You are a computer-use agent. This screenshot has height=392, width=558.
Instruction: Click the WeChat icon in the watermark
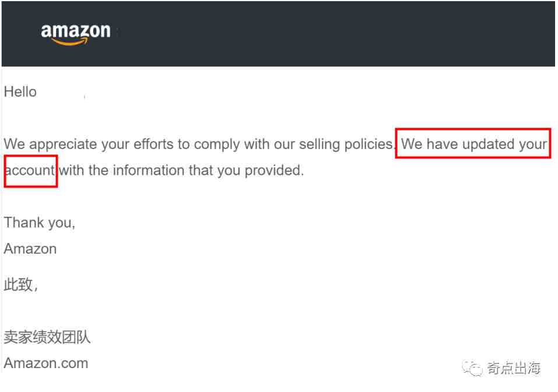point(472,368)
